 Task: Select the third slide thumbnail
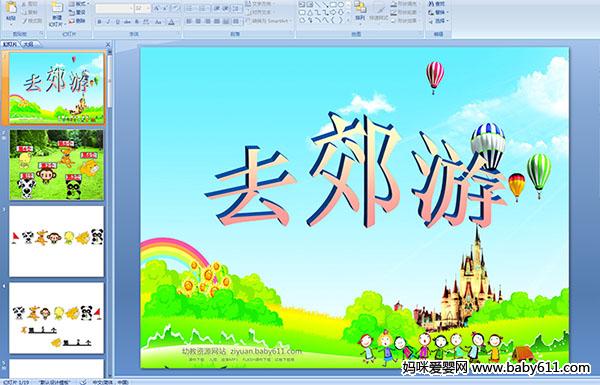[56, 241]
